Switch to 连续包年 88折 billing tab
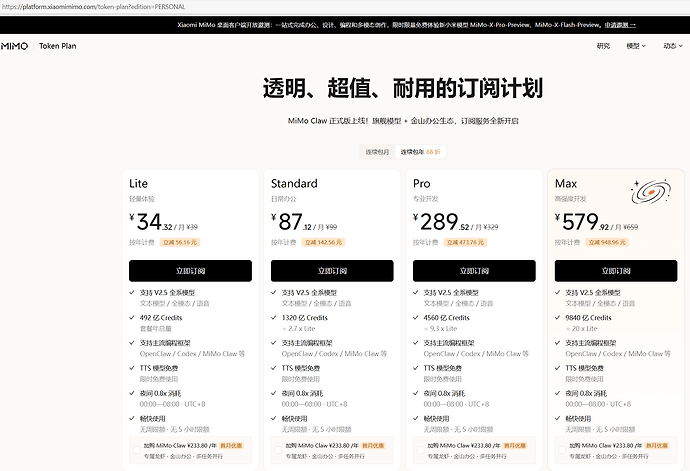 pos(420,152)
